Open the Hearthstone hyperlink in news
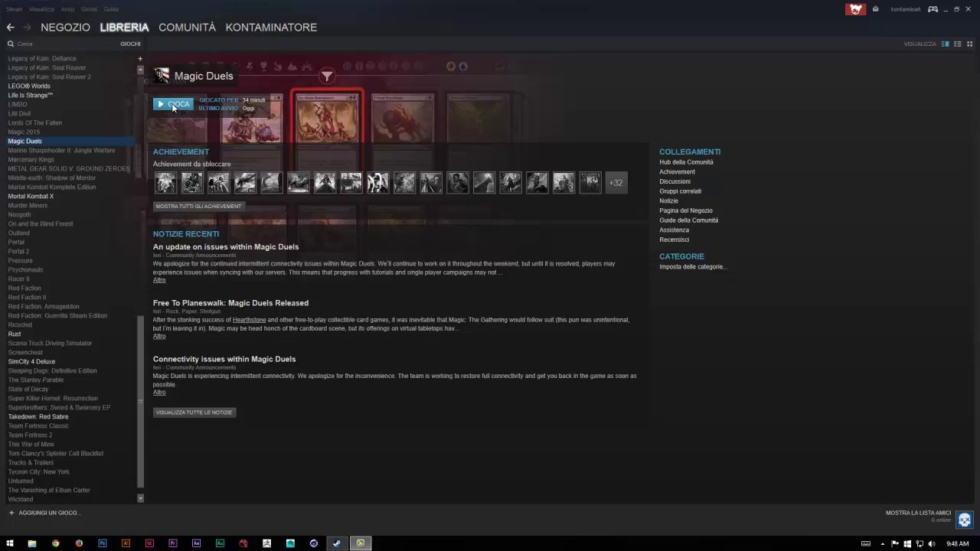This screenshot has height=551, width=980. [250, 320]
